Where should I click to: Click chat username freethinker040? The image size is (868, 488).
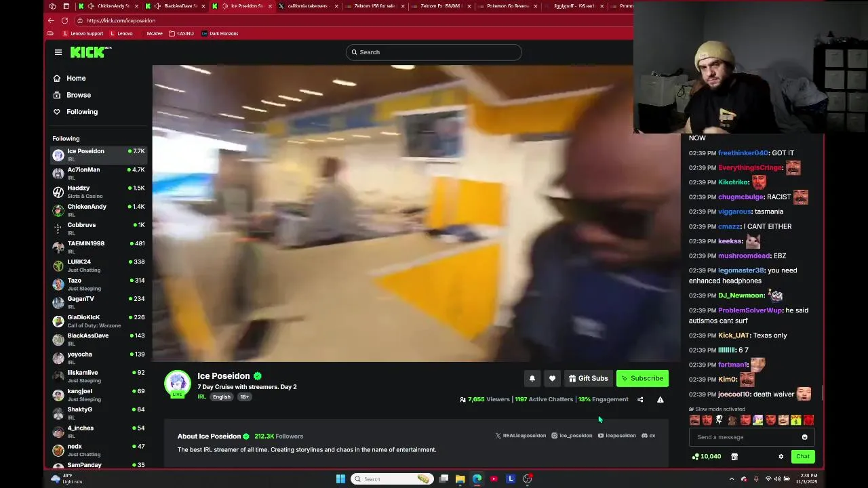click(x=743, y=153)
